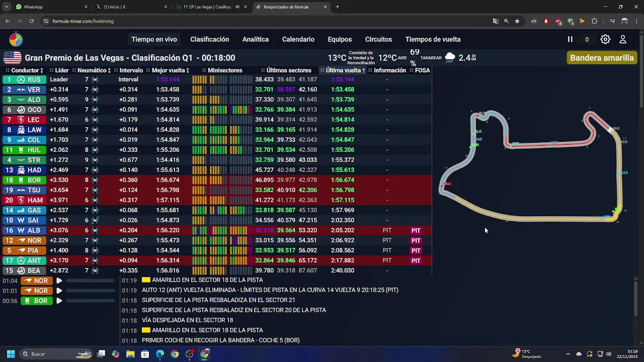Viewport: 644px width, 362px height.
Task: Open Microsoft Edge from the taskbar
Action: click(x=160, y=354)
